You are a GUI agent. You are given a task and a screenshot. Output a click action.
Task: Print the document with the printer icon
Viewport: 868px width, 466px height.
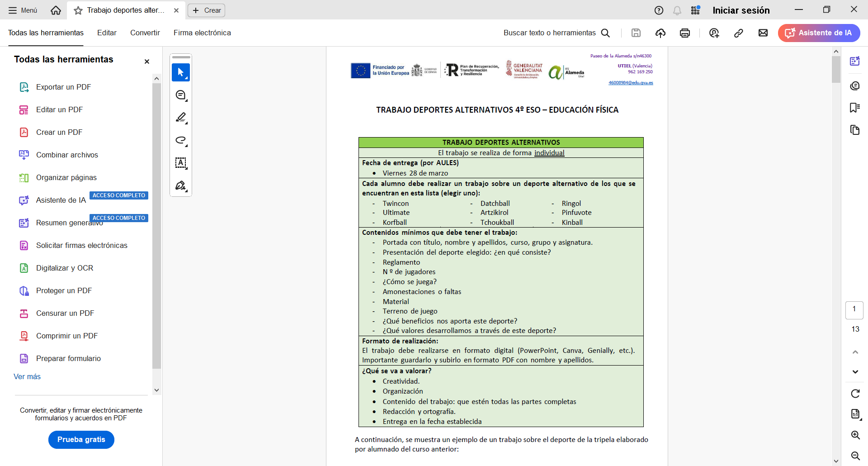(x=685, y=33)
